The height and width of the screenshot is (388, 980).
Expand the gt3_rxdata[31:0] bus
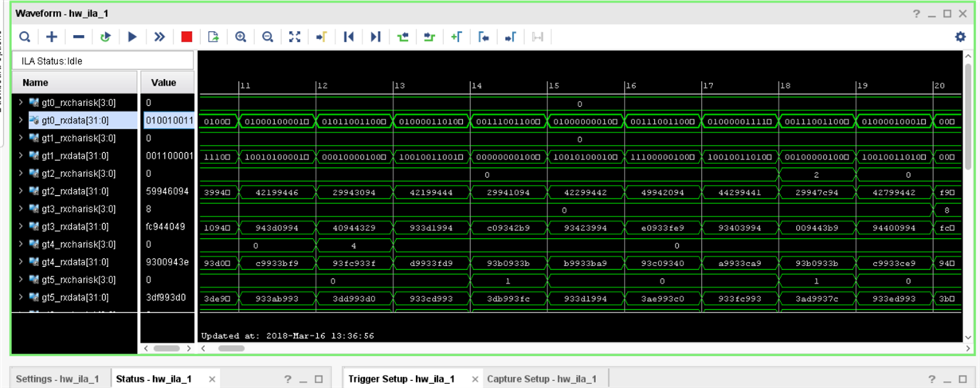21,226
